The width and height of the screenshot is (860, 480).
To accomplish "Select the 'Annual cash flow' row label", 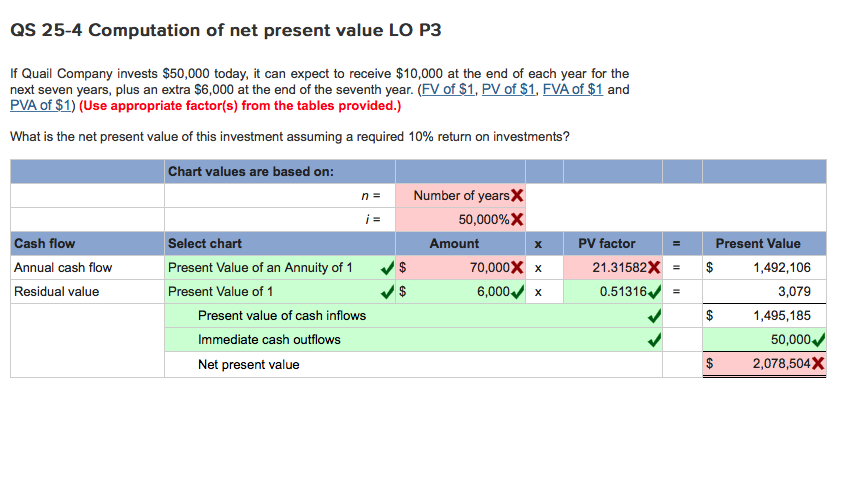I will click(63, 268).
